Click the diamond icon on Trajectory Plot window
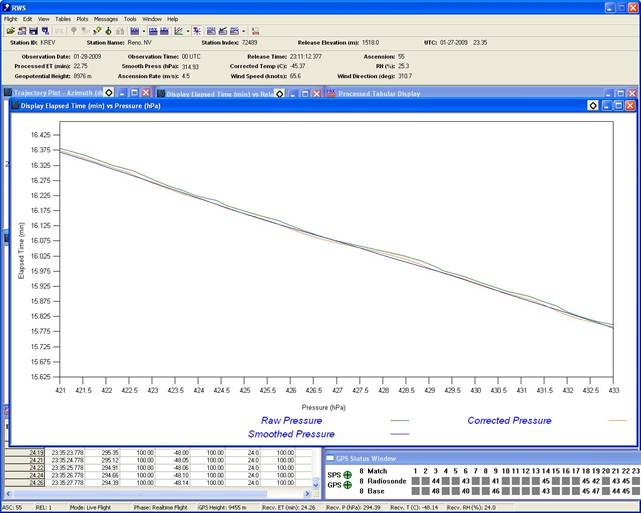641x513 pixels. tap(108, 93)
